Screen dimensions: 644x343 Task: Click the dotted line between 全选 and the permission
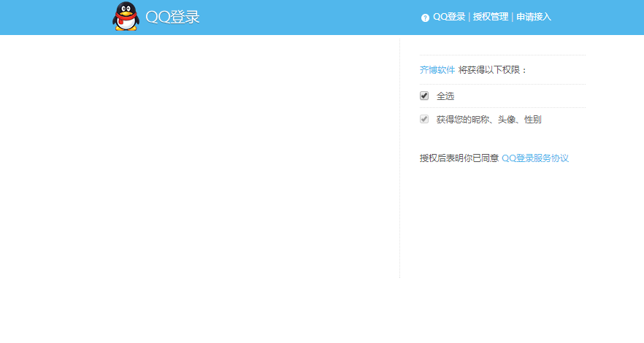pos(502,107)
